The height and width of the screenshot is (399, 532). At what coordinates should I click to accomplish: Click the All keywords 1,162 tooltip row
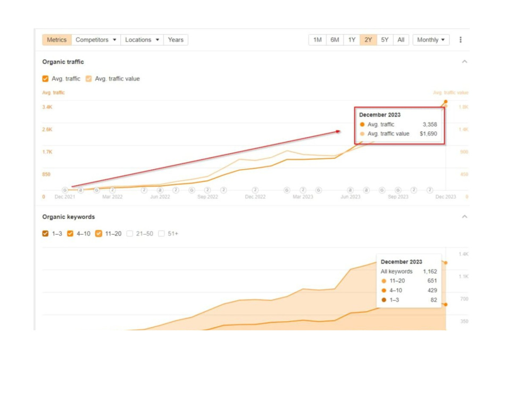(x=409, y=271)
